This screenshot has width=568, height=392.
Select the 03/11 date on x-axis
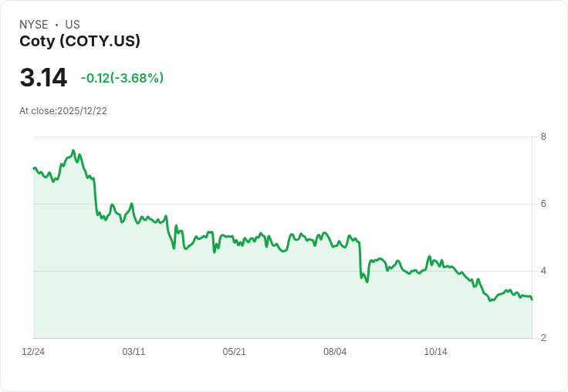134,352
